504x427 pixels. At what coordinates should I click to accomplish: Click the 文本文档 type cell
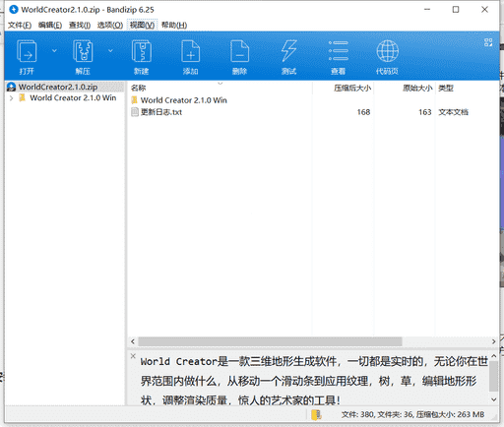click(454, 112)
